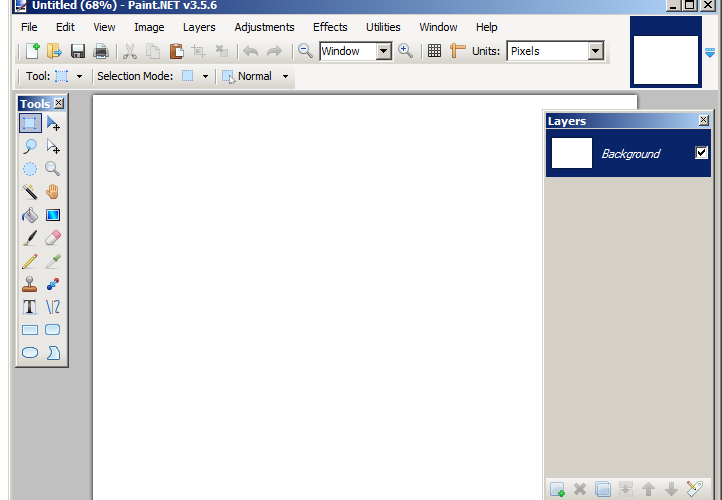722x500 pixels.
Task: Close the Layers panel
Action: 704,120
